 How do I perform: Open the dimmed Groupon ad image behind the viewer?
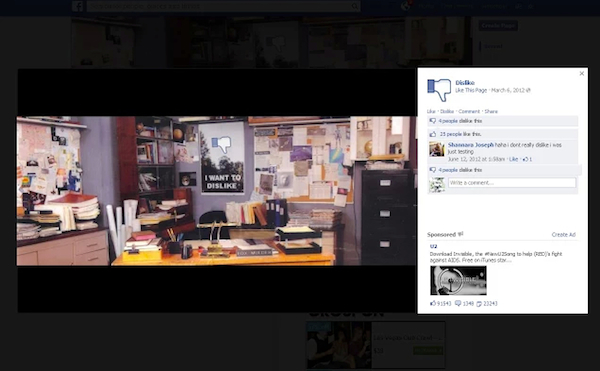pyautogui.click(x=339, y=345)
